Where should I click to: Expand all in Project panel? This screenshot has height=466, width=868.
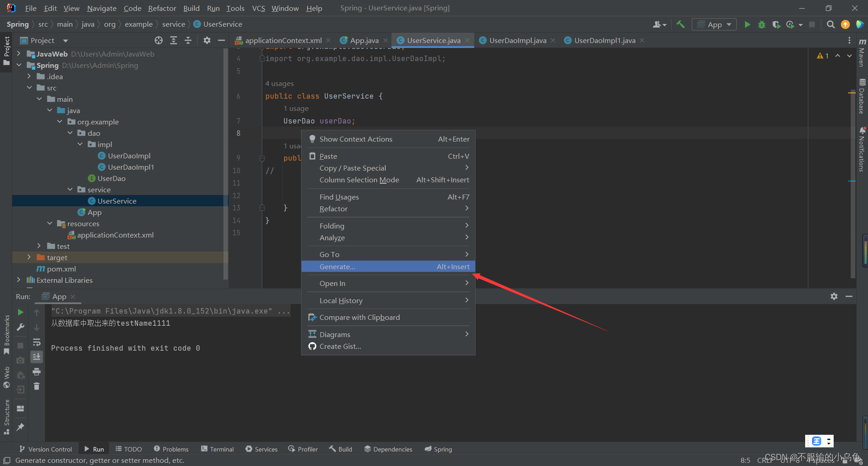pos(174,40)
